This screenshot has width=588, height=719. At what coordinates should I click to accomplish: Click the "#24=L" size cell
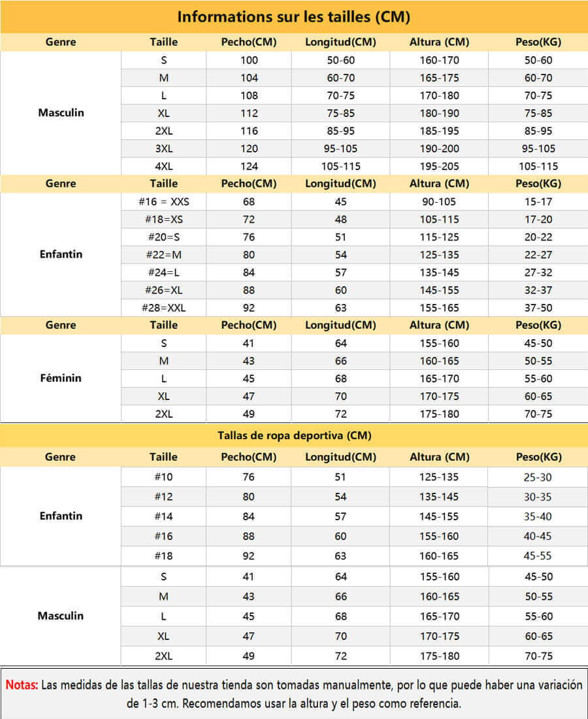click(163, 272)
